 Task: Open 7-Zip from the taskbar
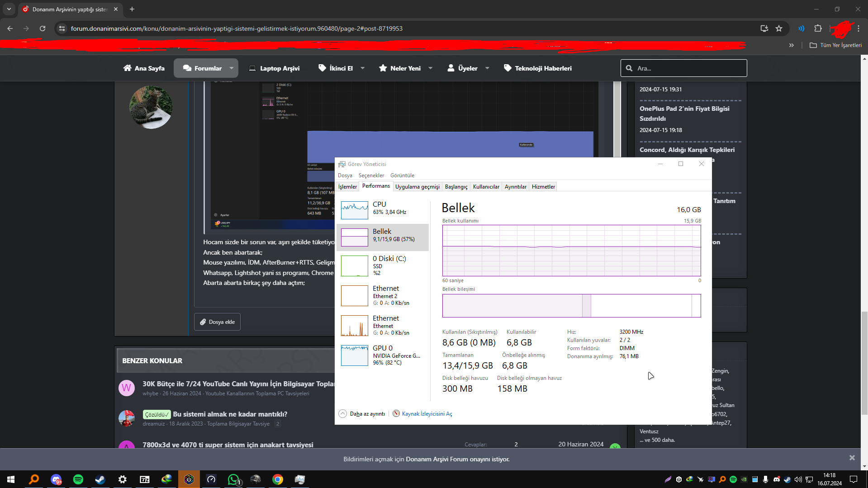pos(145,479)
